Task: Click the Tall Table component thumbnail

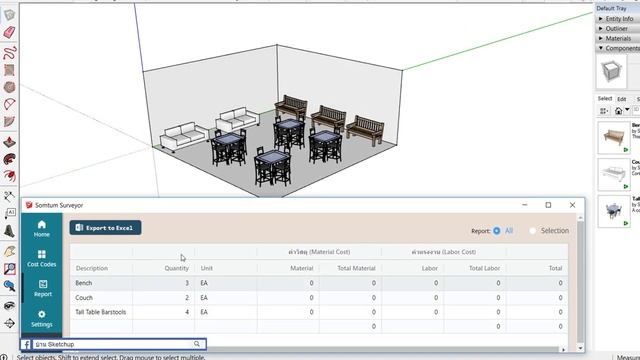Action: click(614, 211)
